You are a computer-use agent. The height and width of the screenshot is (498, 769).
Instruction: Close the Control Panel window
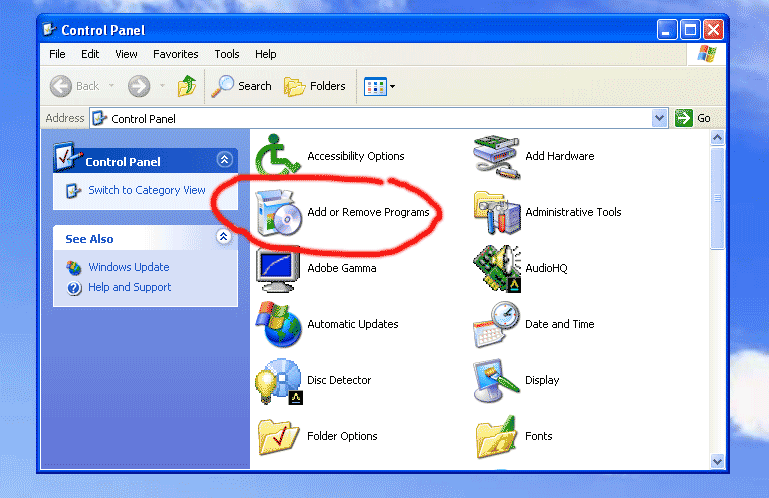713,30
